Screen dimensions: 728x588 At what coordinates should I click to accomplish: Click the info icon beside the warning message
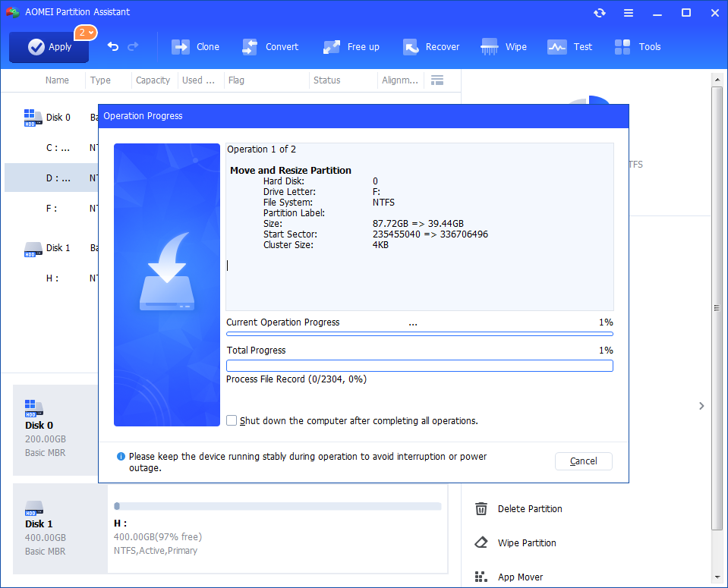pos(121,457)
